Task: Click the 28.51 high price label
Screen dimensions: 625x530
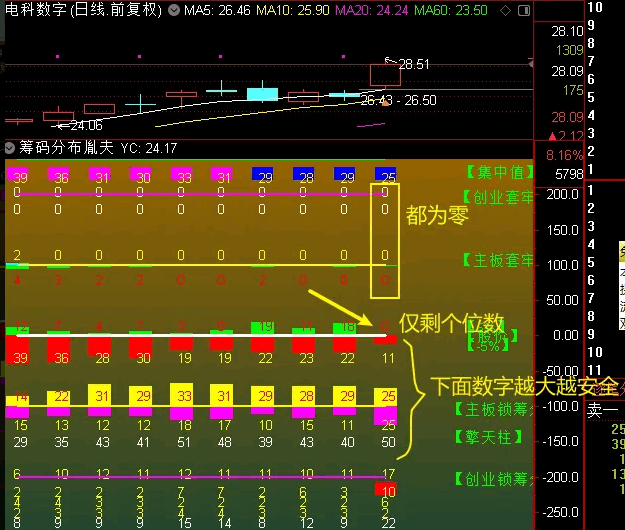Action: click(414, 64)
